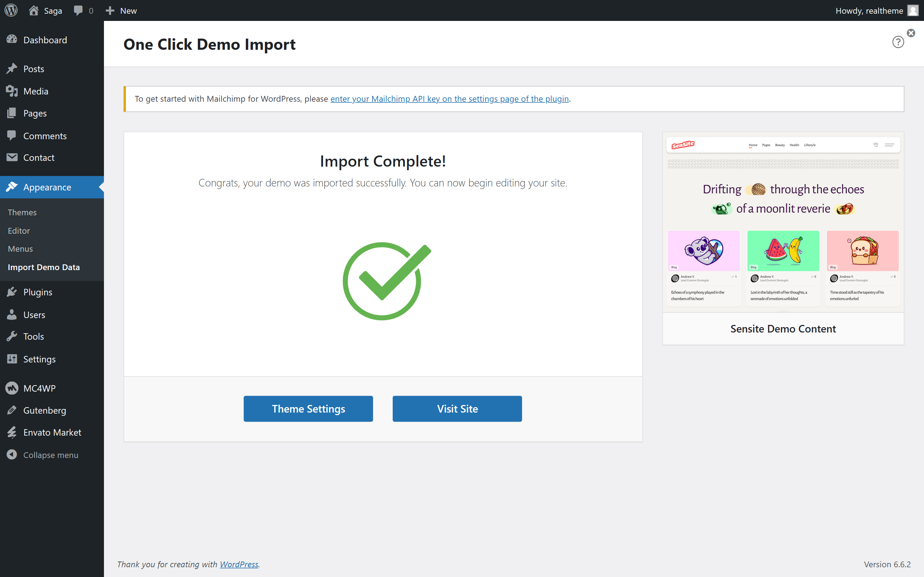The image size is (924, 577).
Task: Click the help question mark icon
Action: coord(898,42)
